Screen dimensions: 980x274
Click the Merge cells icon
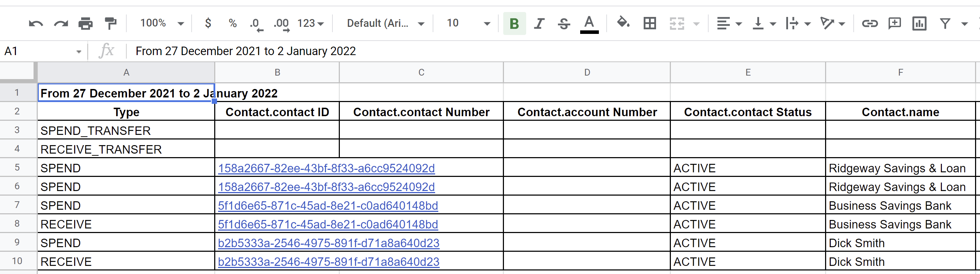677,24
